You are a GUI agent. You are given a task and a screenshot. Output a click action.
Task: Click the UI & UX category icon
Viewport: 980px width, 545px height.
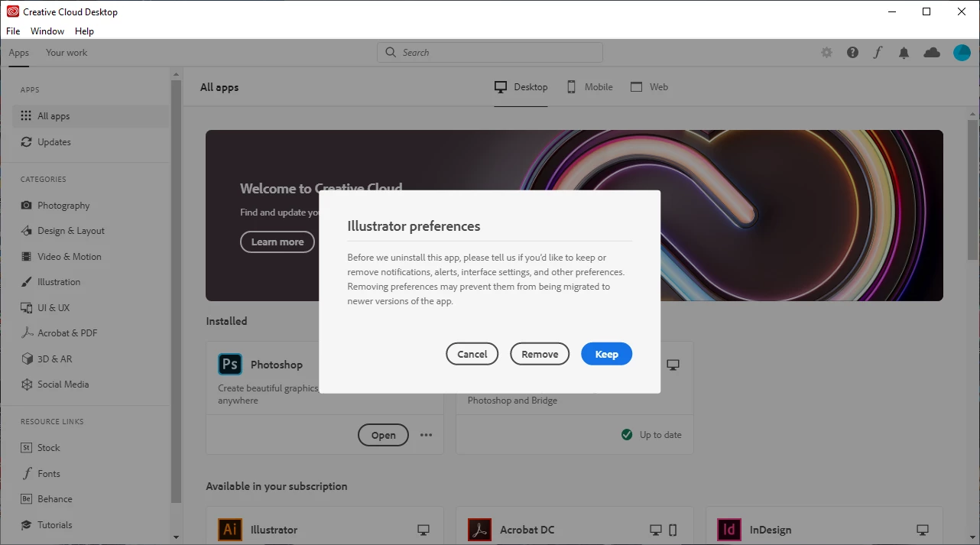tap(27, 308)
